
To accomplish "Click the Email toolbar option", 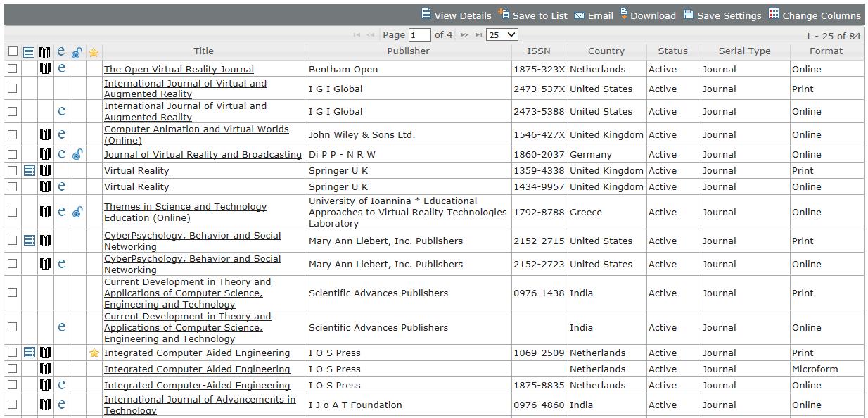I will click(594, 15).
